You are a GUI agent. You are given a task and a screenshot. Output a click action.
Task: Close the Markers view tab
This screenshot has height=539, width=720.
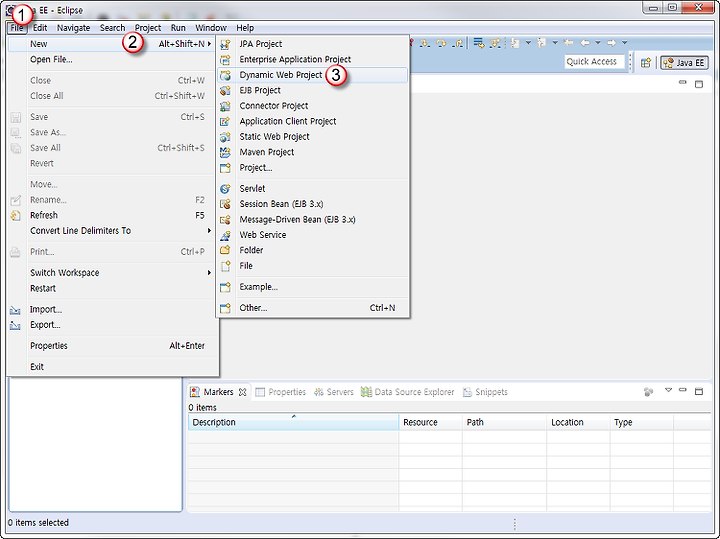click(242, 392)
